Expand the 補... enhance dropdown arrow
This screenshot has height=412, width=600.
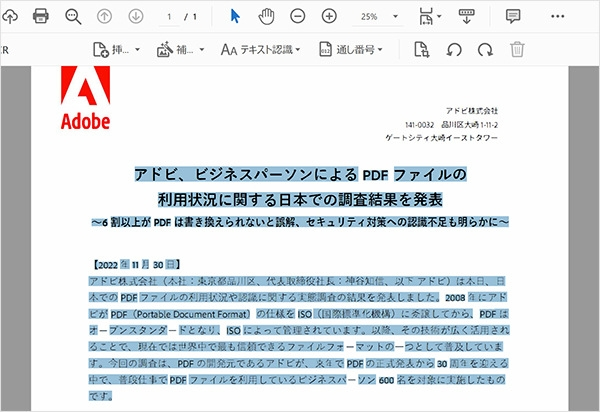[202, 50]
